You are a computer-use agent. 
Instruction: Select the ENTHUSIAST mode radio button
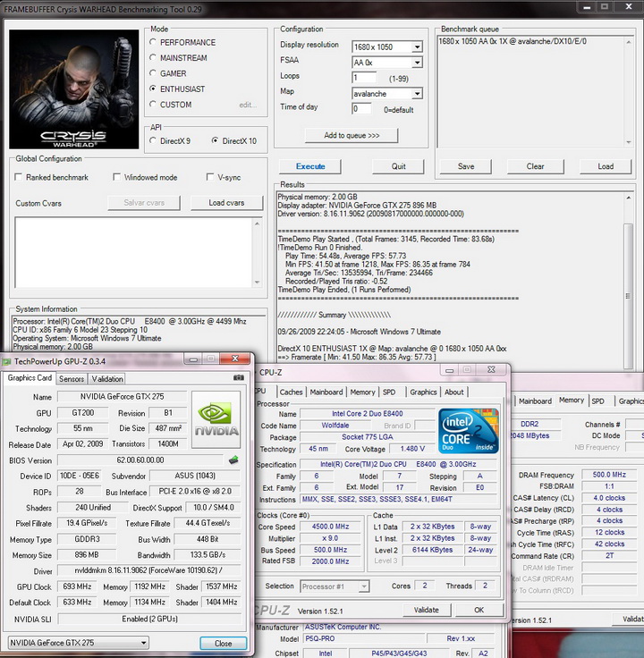click(153, 89)
